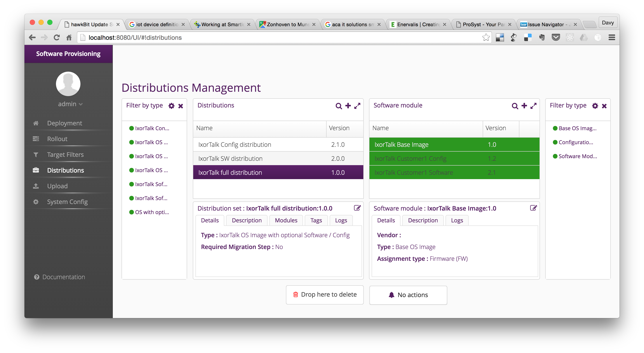Select IxorTalk Customer1 Software module row
644x353 pixels.
pos(454,172)
